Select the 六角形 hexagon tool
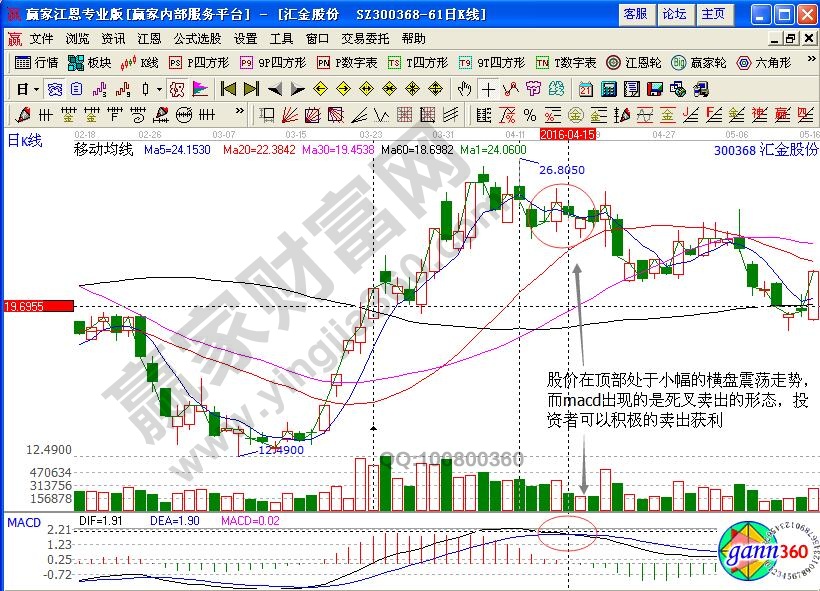The height and width of the screenshot is (591, 820). pyautogui.click(x=766, y=62)
